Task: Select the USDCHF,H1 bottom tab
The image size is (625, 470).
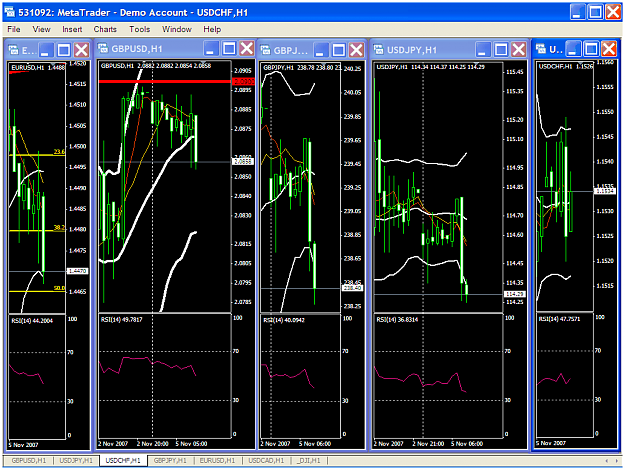Action: (123, 460)
